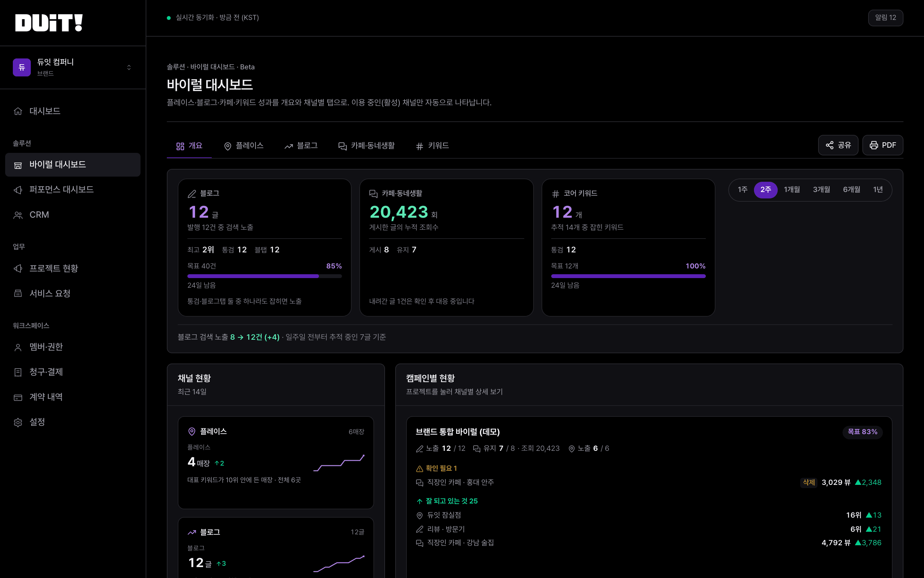The height and width of the screenshot is (578, 924).
Task: Click the 20,423 누적 조회수 figure
Action: point(398,212)
